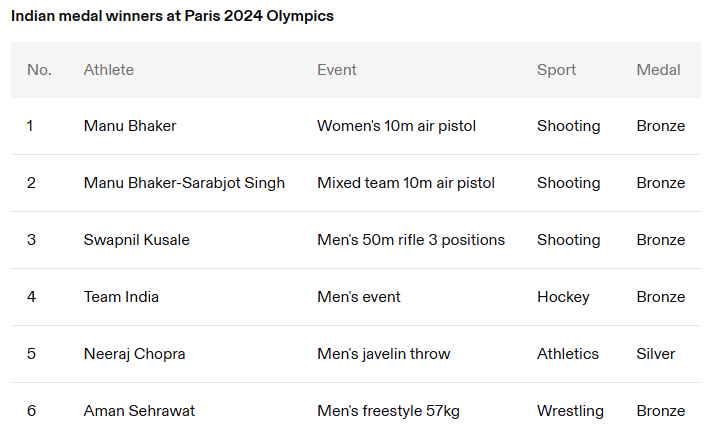Click the No. column header
The width and height of the screenshot is (710, 433).
(x=39, y=70)
